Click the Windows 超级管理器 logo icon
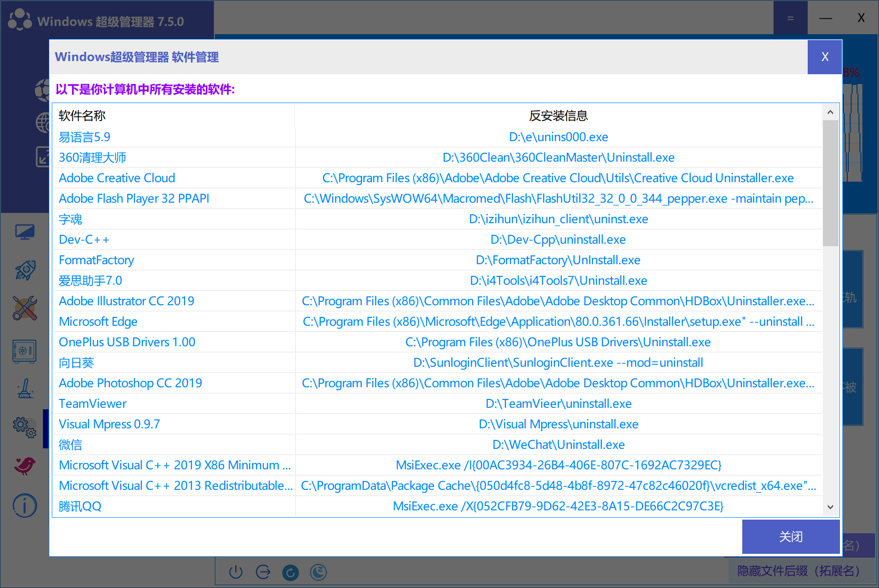Image resolution: width=879 pixels, height=588 pixels. tap(20, 20)
